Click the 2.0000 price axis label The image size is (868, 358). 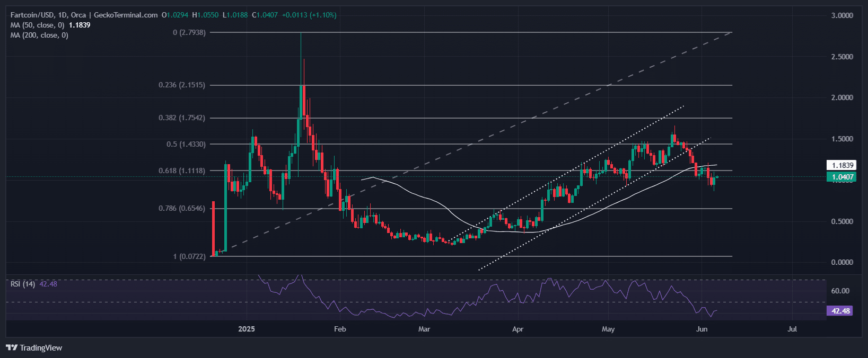point(842,97)
